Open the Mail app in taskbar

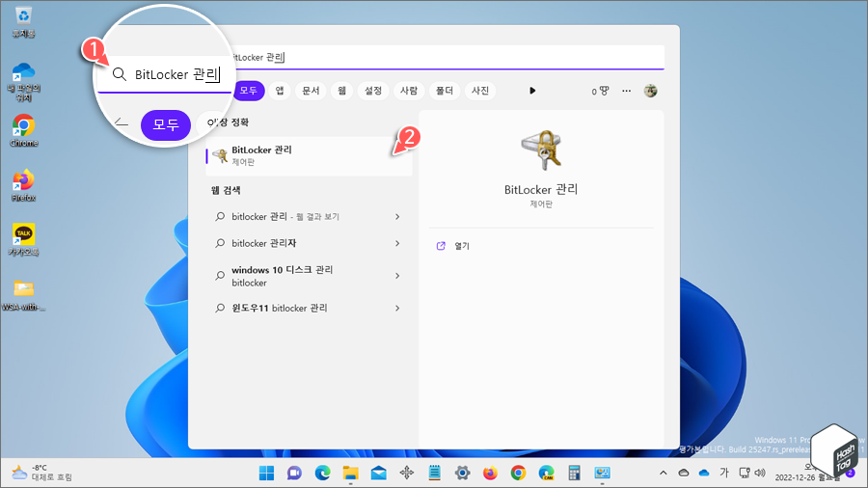point(379,474)
